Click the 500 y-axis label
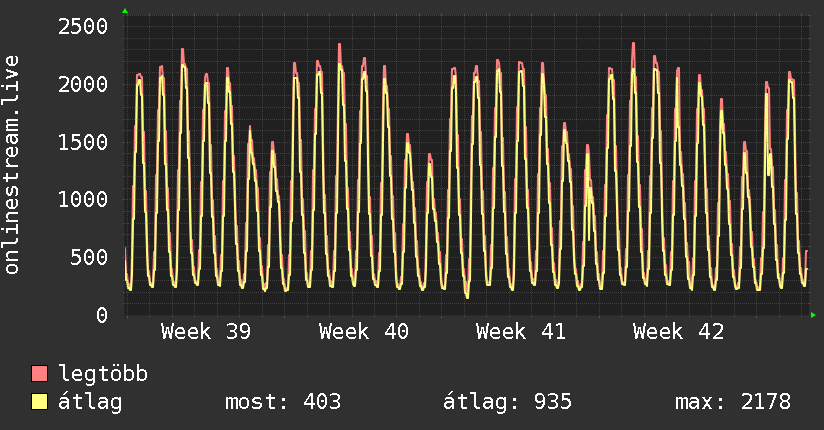This screenshot has width=824, height=430. coord(89,257)
